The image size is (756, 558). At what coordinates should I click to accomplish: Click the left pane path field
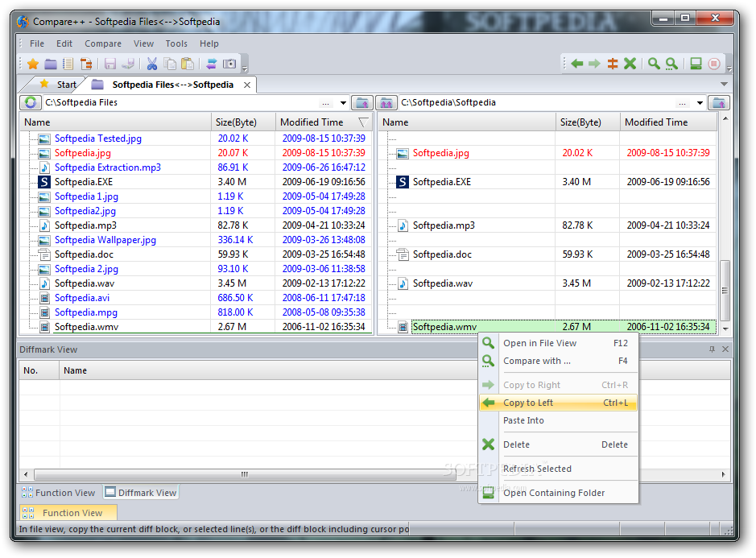(x=181, y=103)
